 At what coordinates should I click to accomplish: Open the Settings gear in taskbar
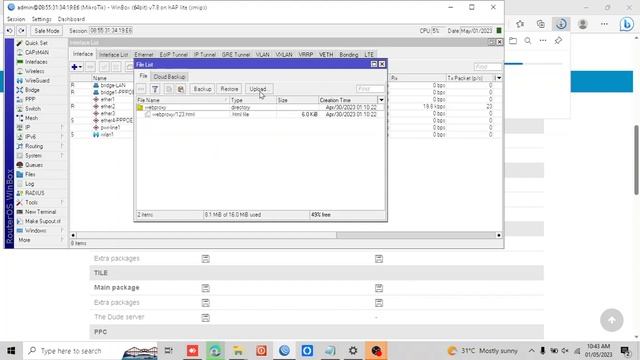coord(353,351)
